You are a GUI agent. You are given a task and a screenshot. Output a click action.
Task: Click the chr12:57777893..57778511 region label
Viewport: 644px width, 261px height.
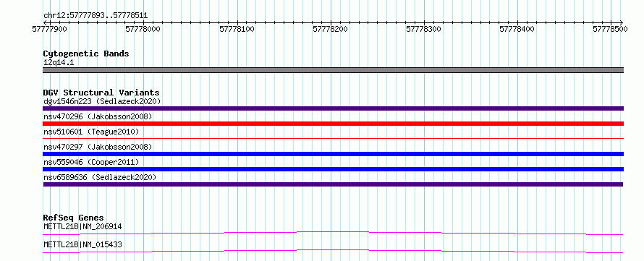coord(96,16)
